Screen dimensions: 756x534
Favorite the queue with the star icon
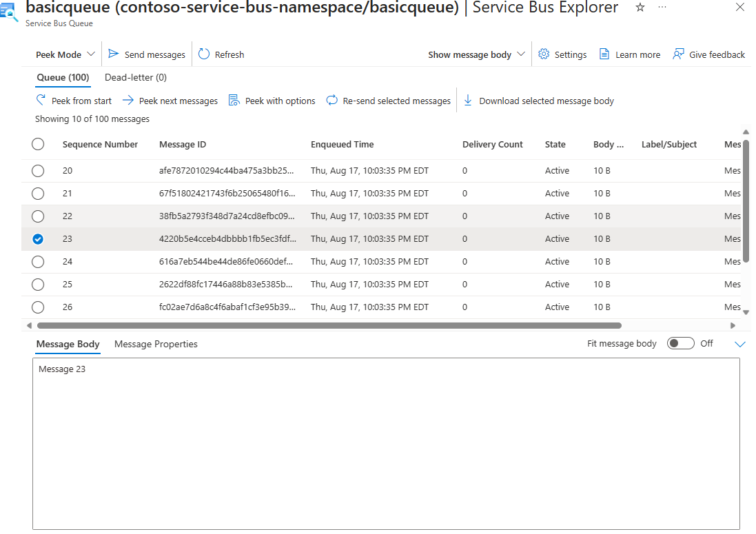[640, 7]
